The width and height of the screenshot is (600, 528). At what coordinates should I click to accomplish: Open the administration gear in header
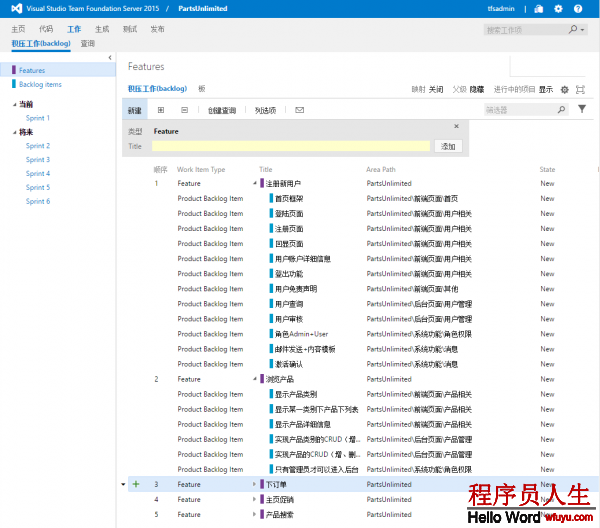(x=558, y=9)
